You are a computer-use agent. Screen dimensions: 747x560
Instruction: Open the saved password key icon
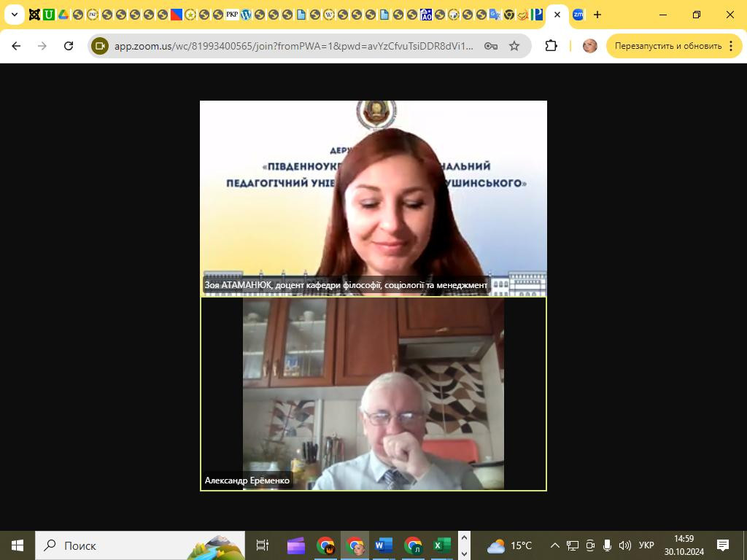click(491, 46)
